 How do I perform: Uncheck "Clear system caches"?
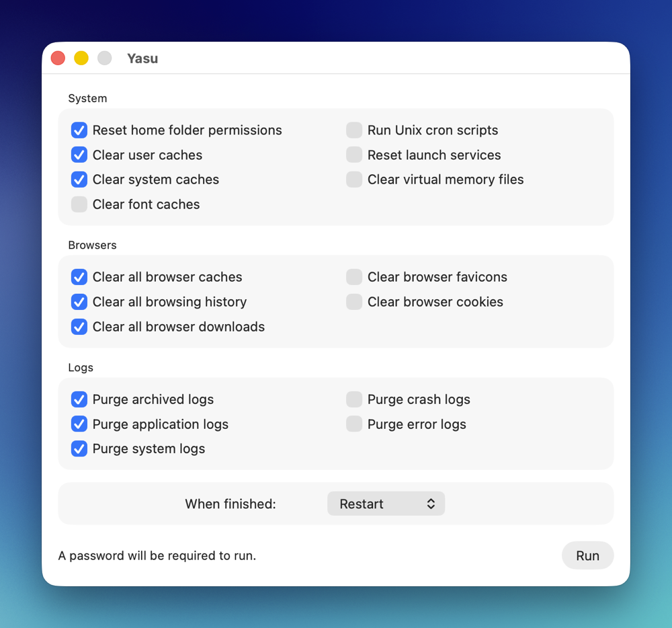tap(79, 180)
